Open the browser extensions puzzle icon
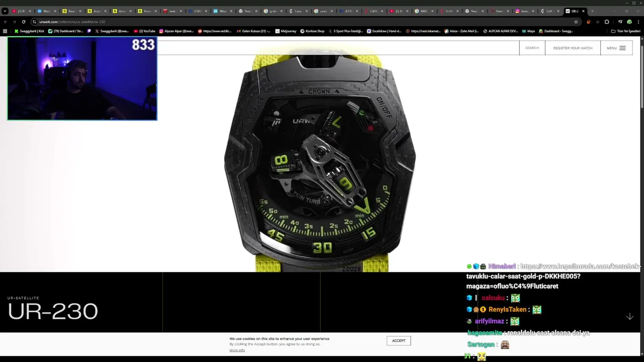Screen dimensions: 644x362 (x=607, y=22)
